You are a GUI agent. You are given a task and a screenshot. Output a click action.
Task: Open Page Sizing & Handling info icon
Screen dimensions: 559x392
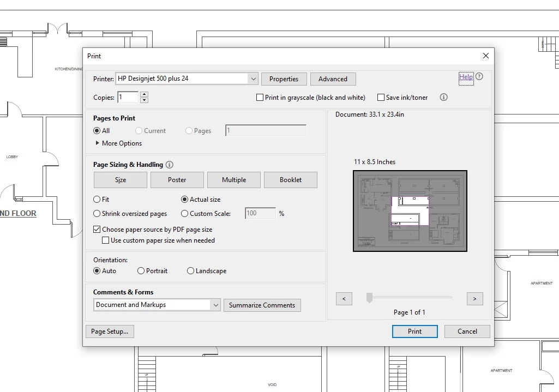170,165
